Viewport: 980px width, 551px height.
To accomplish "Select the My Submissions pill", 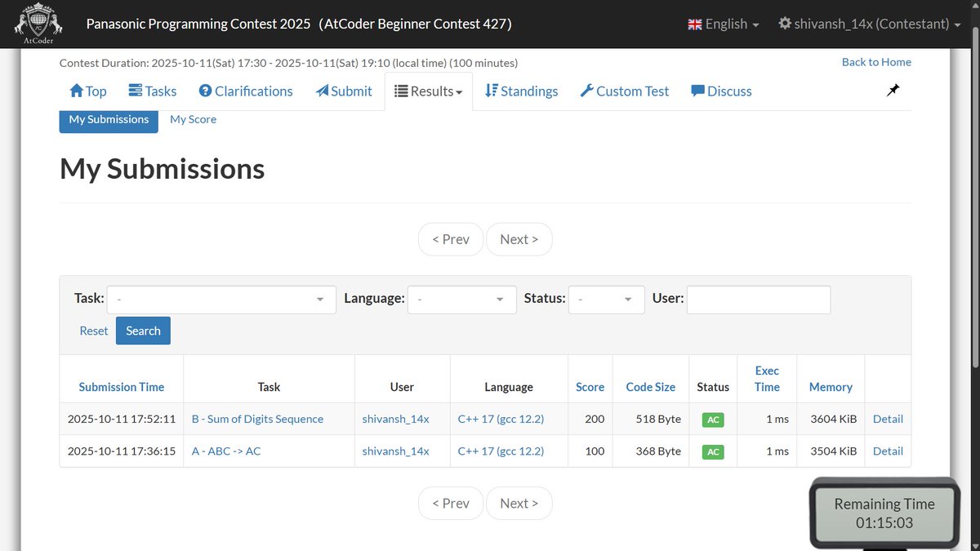I will pyautogui.click(x=109, y=119).
